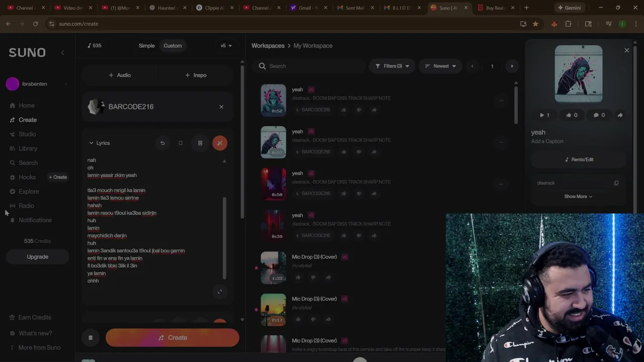Clear lyrics with the trash icon
This screenshot has height=362, width=644.
(200, 143)
